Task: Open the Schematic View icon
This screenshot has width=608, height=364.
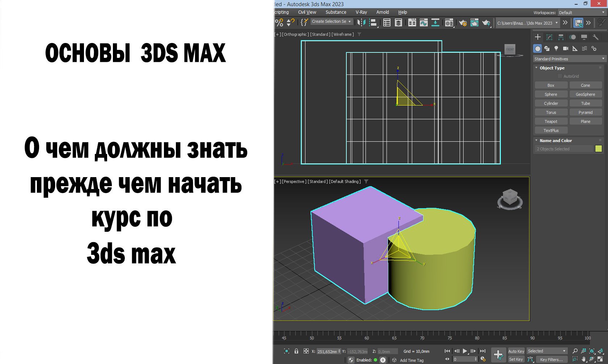Action: pos(435,23)
